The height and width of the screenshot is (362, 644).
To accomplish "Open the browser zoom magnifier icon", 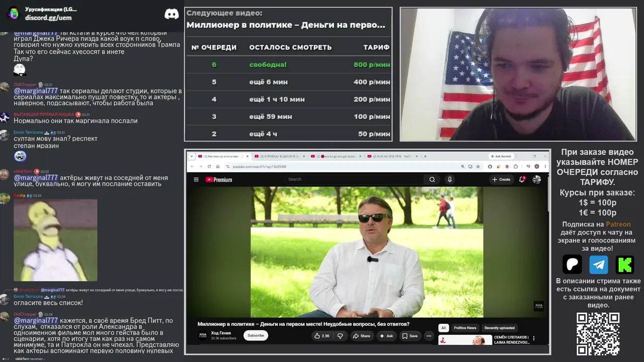I will pos(462,166).
